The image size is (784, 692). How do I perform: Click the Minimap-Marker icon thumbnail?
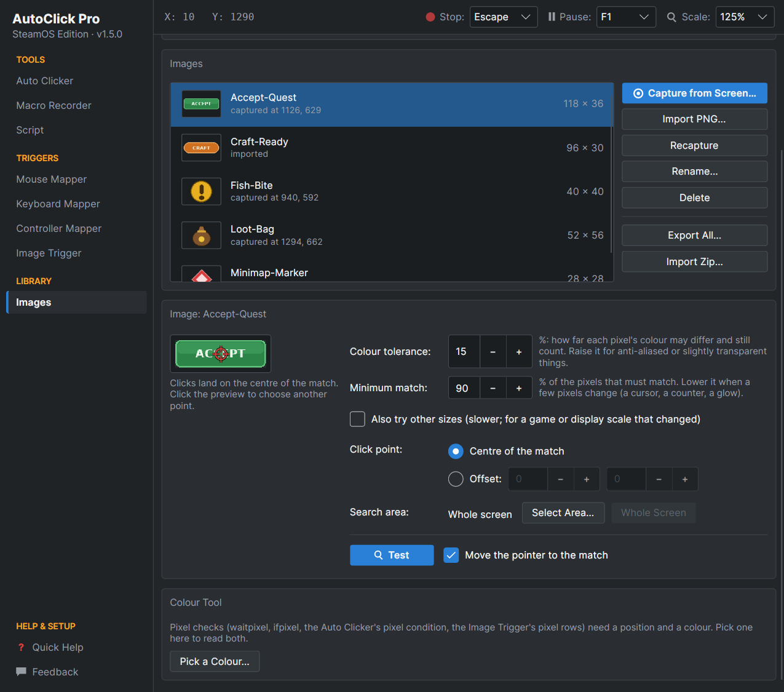pos(201,274)
